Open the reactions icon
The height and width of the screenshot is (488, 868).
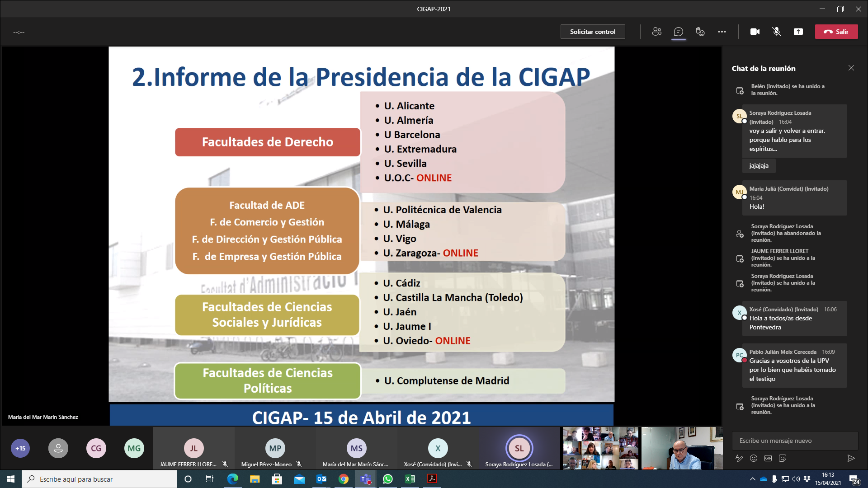point(700,32)
